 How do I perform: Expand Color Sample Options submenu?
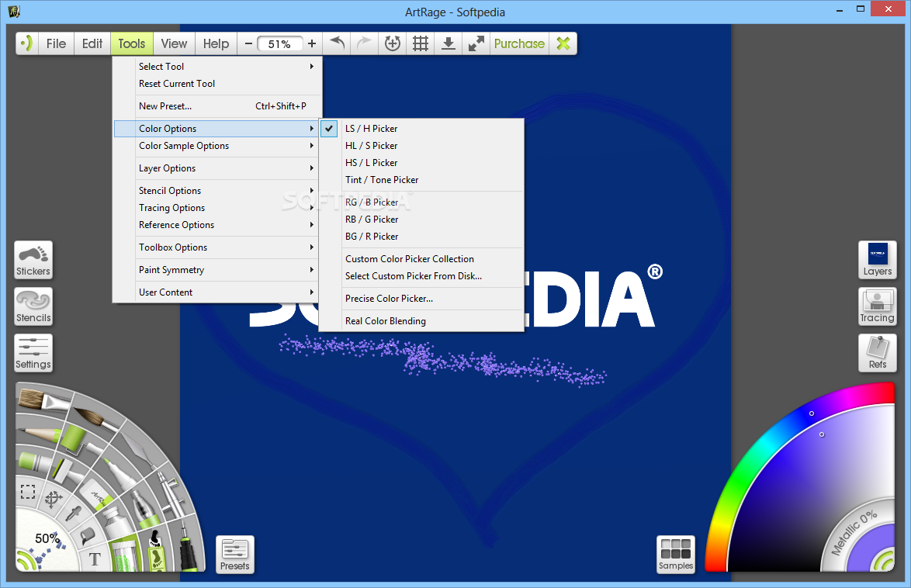click(217, 146)
